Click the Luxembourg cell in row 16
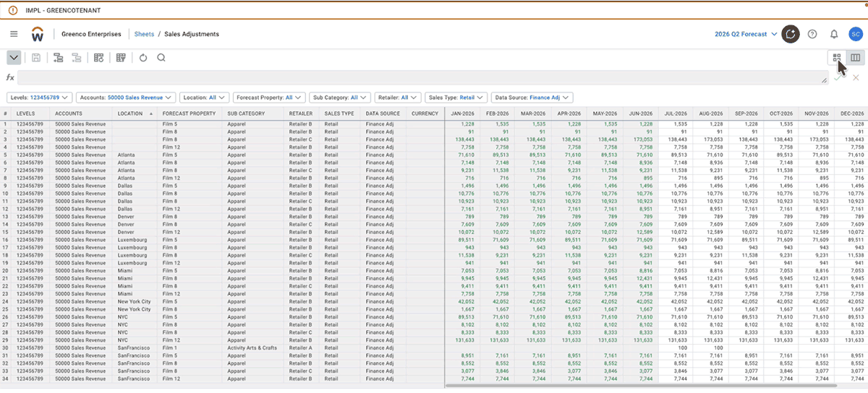 coord(135,239)
